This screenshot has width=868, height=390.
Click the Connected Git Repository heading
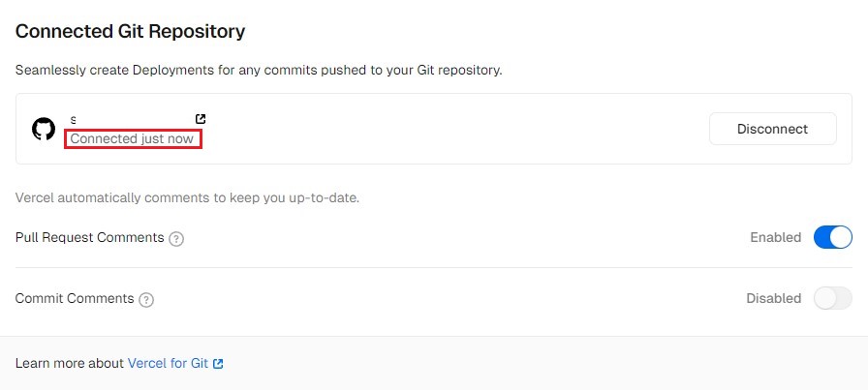coord(130,31)
